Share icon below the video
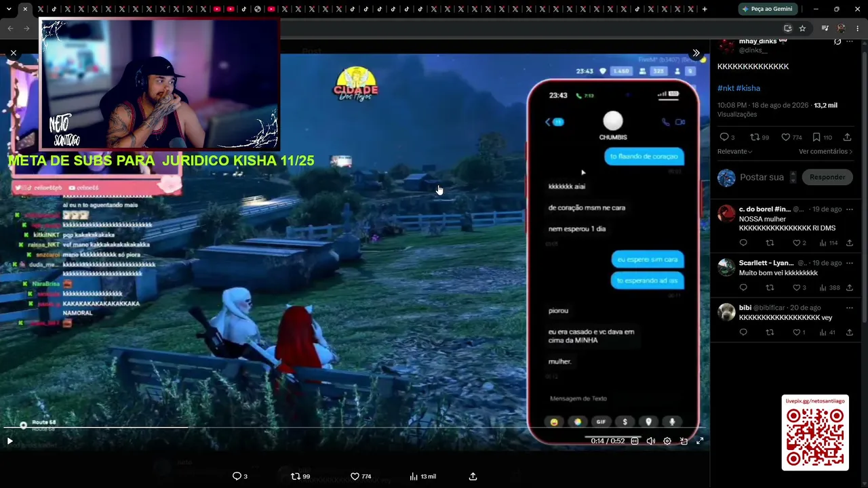868x488 pixels. click(473, 476)
